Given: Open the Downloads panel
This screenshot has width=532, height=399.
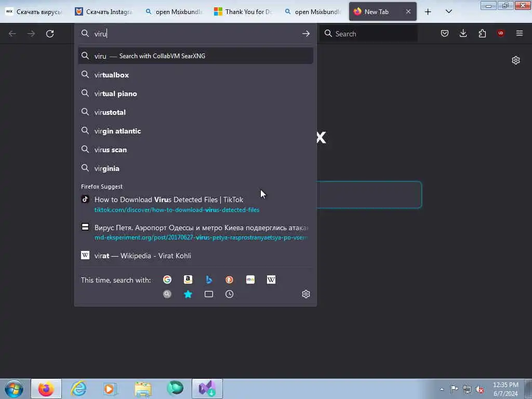Looking at the screenshot, I should 463,33.
